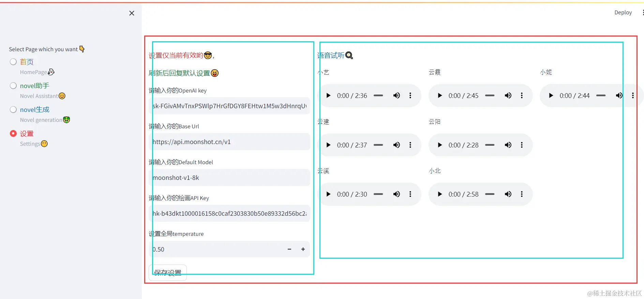
Task: Open the Deploy menu
Action: click(623, 12)
